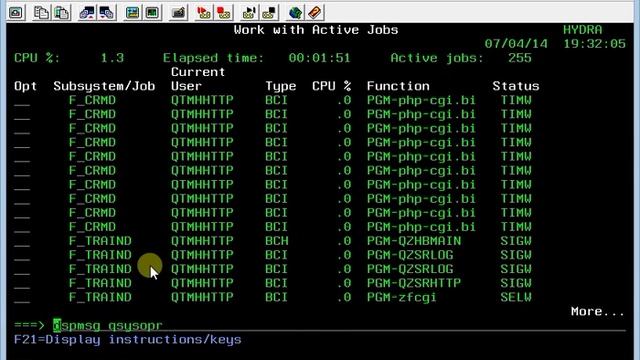Click the CPU % value 1.3
640x360 pixels.
point(112,58)
